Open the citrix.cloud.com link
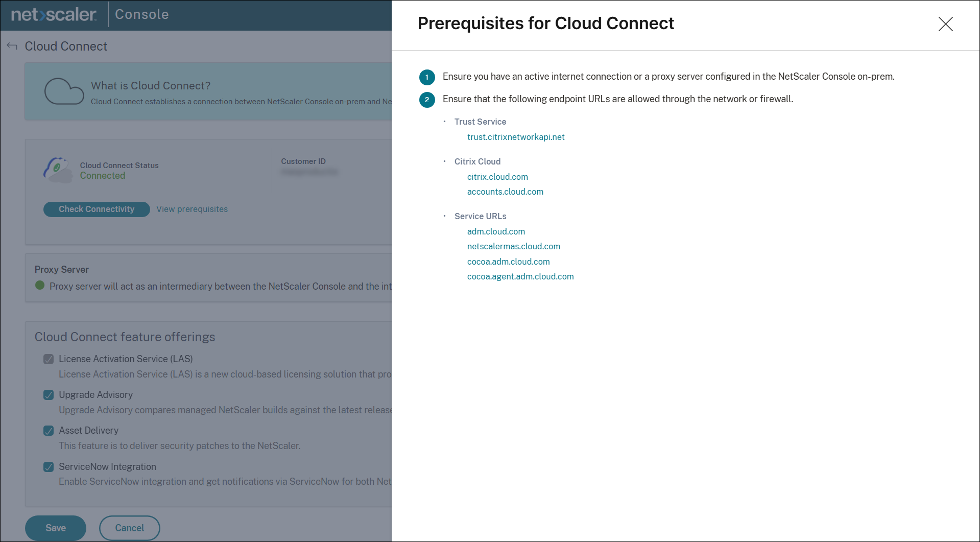980x542 pixels. (x=497, y=177)
